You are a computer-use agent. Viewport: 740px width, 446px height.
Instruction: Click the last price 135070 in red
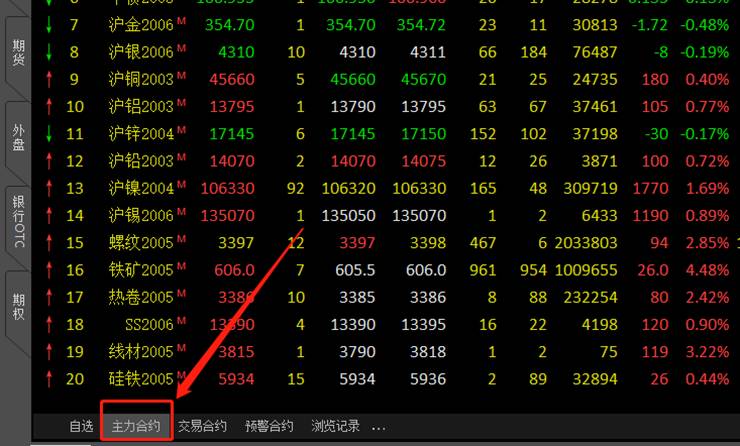pos(227,216)
